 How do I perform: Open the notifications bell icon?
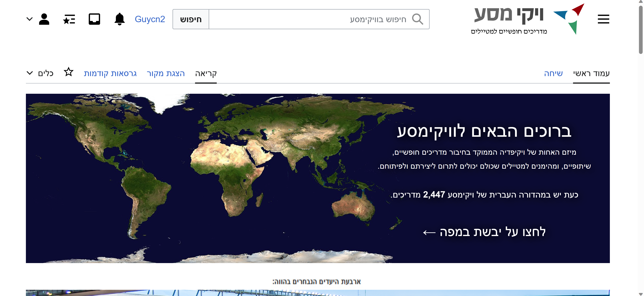pos(120,19)
